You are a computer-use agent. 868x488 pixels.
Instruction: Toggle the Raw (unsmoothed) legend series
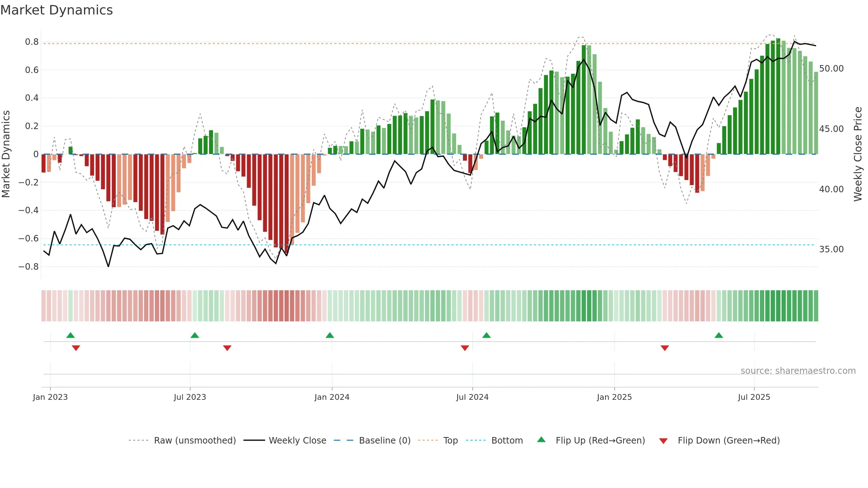point(195,440)
